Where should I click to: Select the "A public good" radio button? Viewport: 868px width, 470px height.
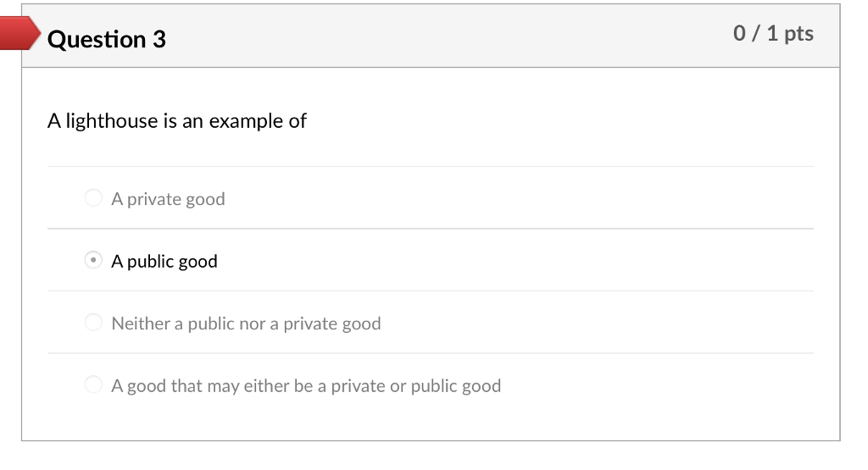tap(94, 261)
